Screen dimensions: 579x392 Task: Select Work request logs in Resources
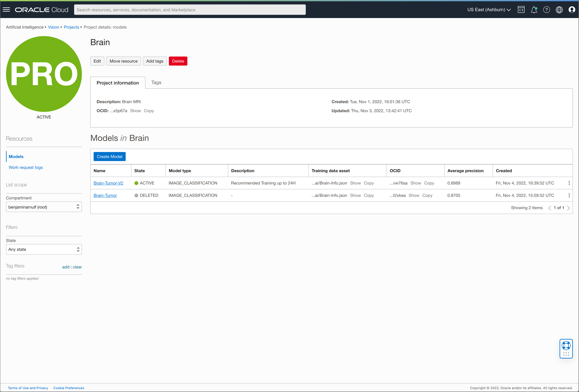tap(26, 167)
